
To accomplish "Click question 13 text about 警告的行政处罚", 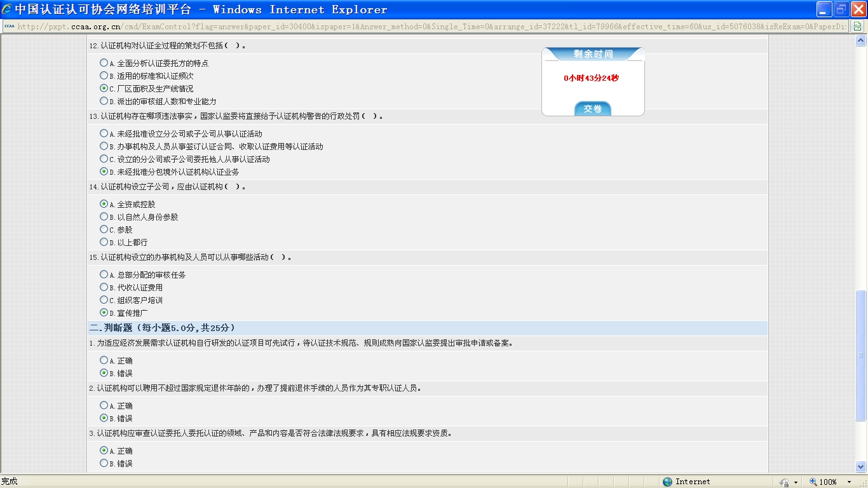I will point(236,116).
